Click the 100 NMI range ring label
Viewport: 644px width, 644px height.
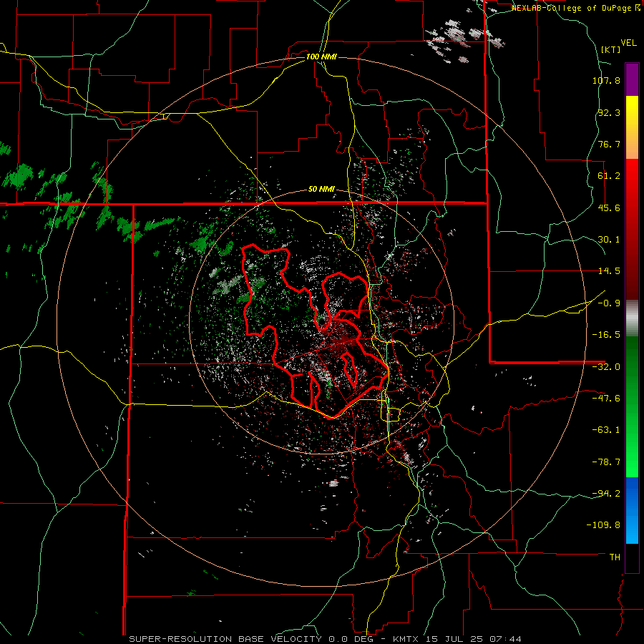(x=321, y=57)
